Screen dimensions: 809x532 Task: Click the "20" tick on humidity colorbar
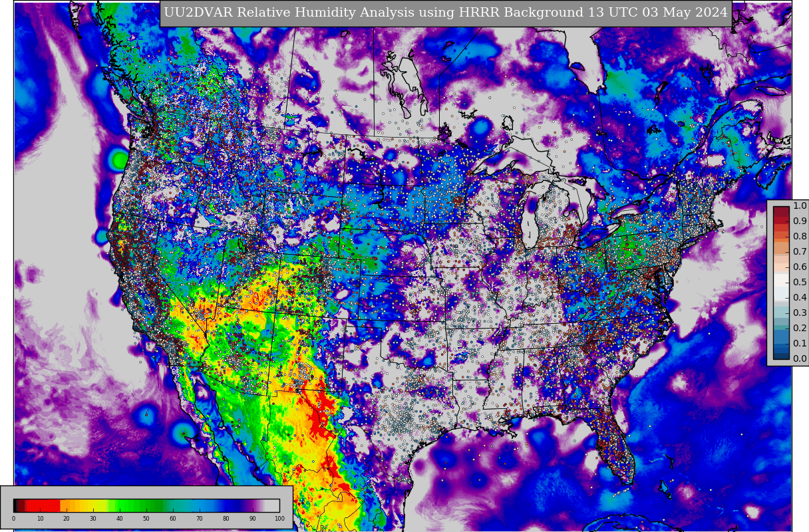[x=67, y=519]
